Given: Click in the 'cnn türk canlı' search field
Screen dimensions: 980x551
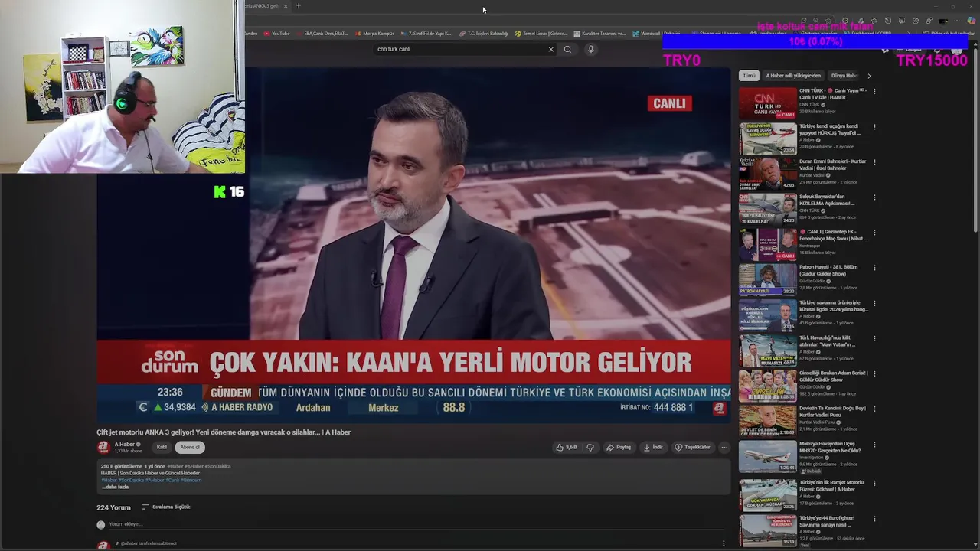Looking at the screenshot, I should (x=459, y=49).
